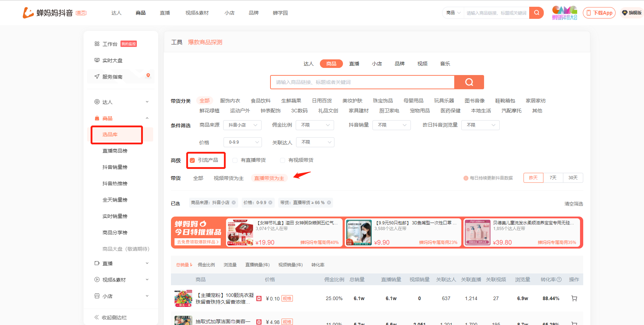644x325 pixels.
Task: Open 实时大盘 sidebar item
Action: (x=108, y=60)
